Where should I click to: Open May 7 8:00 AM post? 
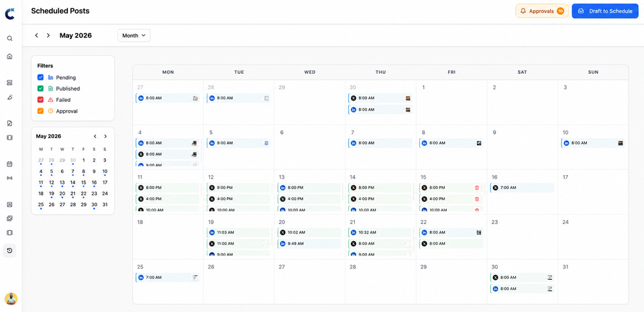coord(380,144)
